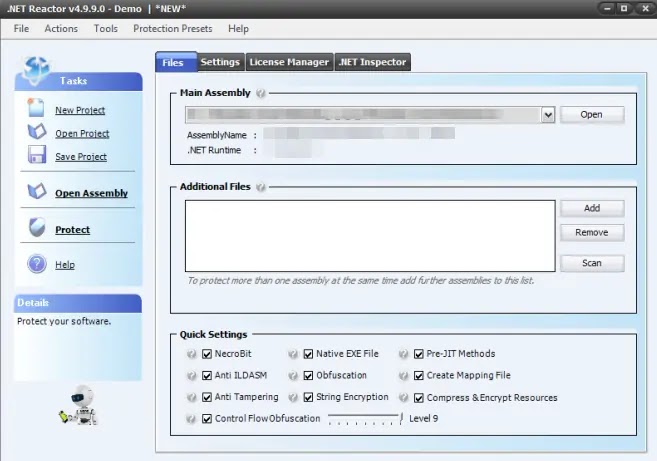
Task: Switch to the License Manager tab
Action: [x=289, y=62]
